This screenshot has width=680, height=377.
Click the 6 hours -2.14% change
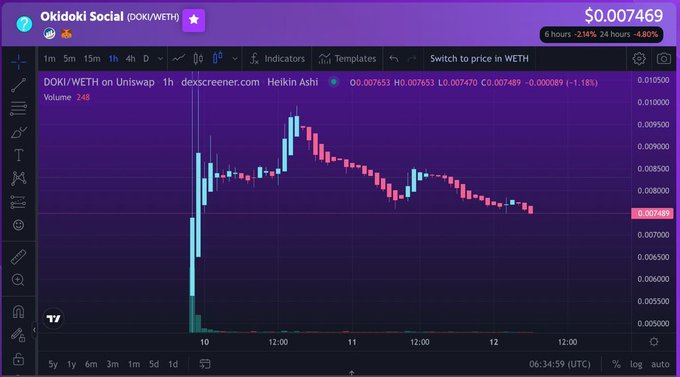click(570, 34)
